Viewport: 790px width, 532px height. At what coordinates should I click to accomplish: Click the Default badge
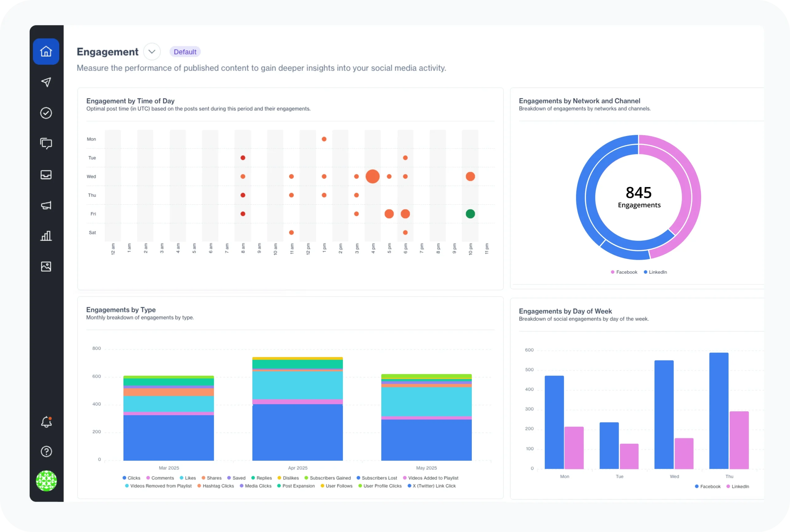tap(185, 52)
